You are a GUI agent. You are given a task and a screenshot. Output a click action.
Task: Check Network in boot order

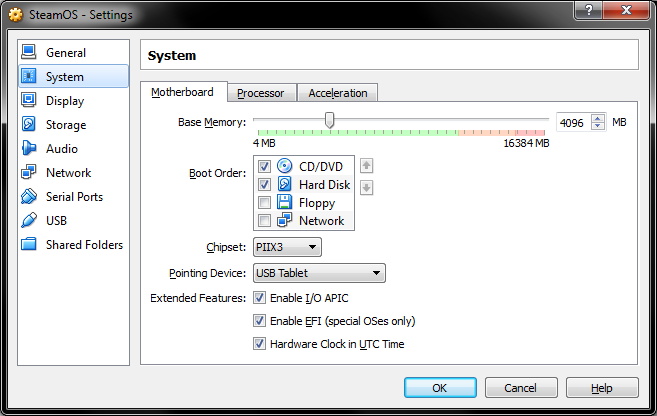tap(264, 220)
